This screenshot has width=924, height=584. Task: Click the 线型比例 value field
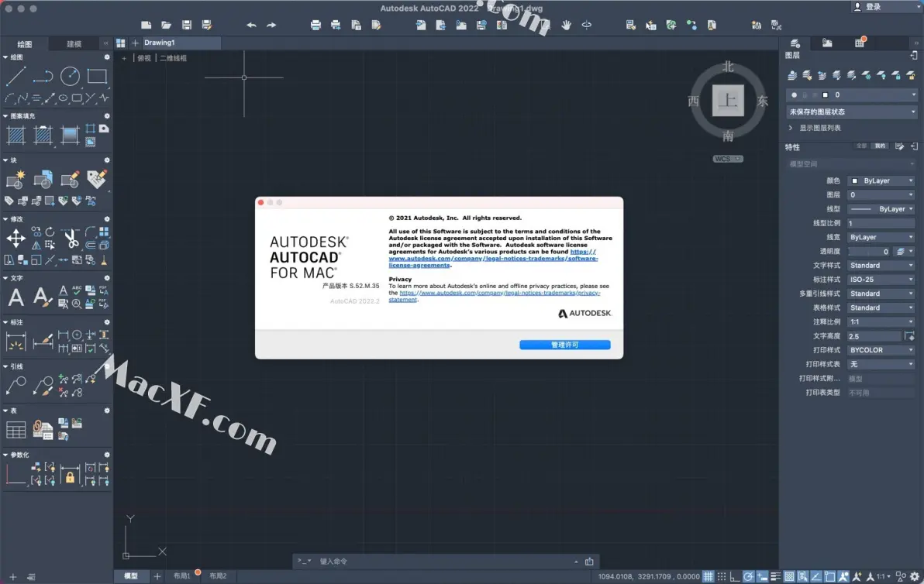(x=881, y=223)
